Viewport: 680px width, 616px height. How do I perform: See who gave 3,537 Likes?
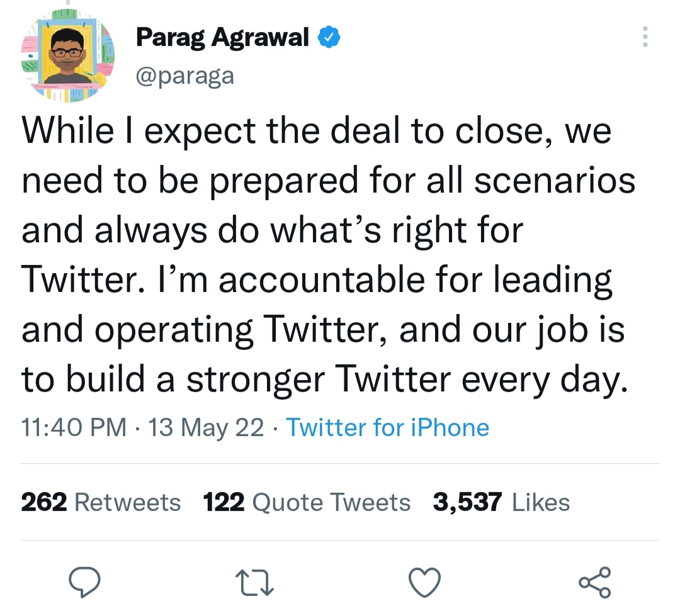501,502
